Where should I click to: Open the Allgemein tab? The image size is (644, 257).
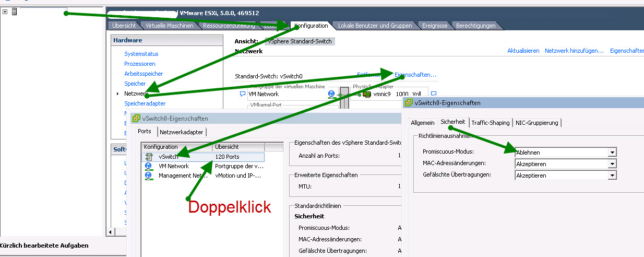coord(423,123)
